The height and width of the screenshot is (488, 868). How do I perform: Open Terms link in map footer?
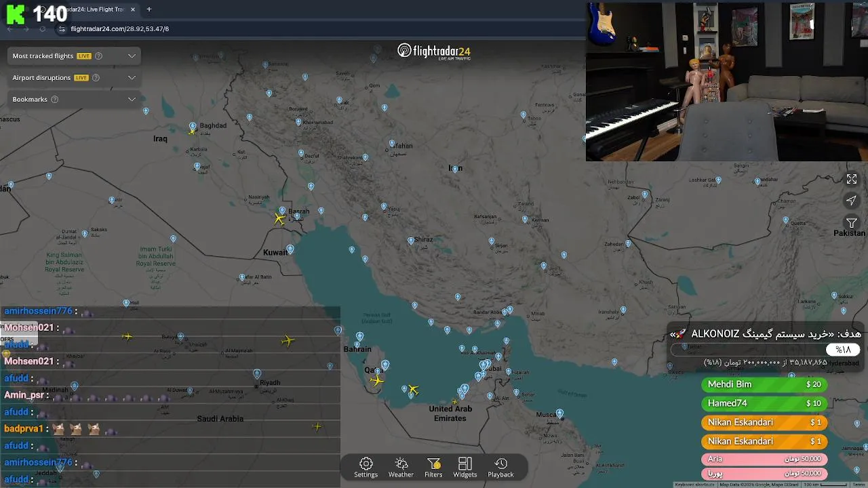point(859,485)
